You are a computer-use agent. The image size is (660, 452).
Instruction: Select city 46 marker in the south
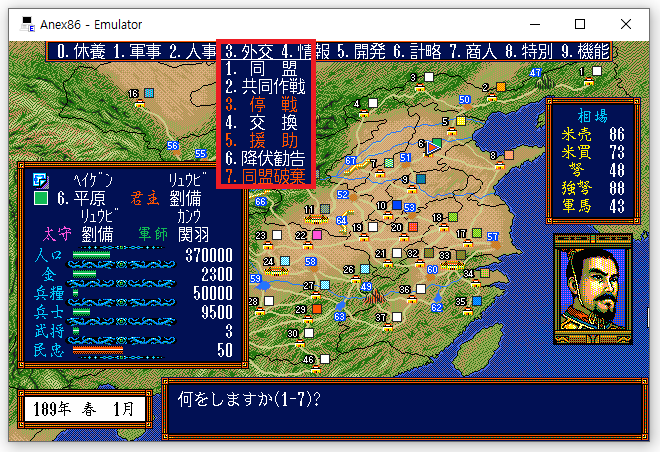coord(325,359)
